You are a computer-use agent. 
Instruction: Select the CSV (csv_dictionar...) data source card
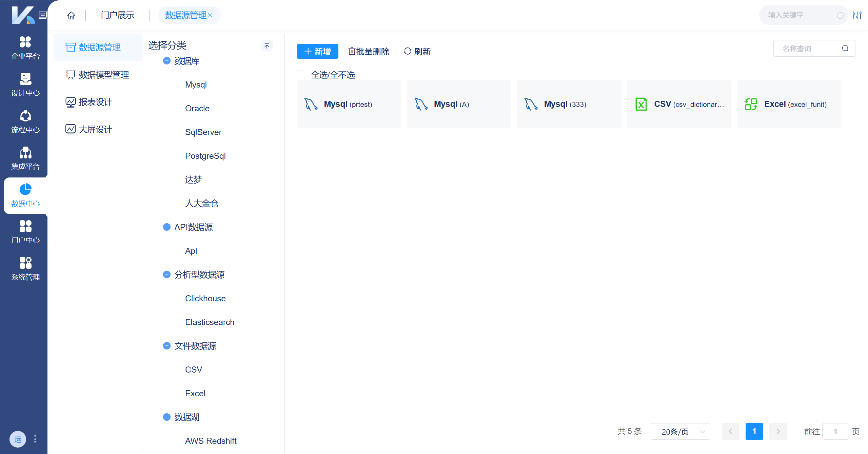click(679, 104)
